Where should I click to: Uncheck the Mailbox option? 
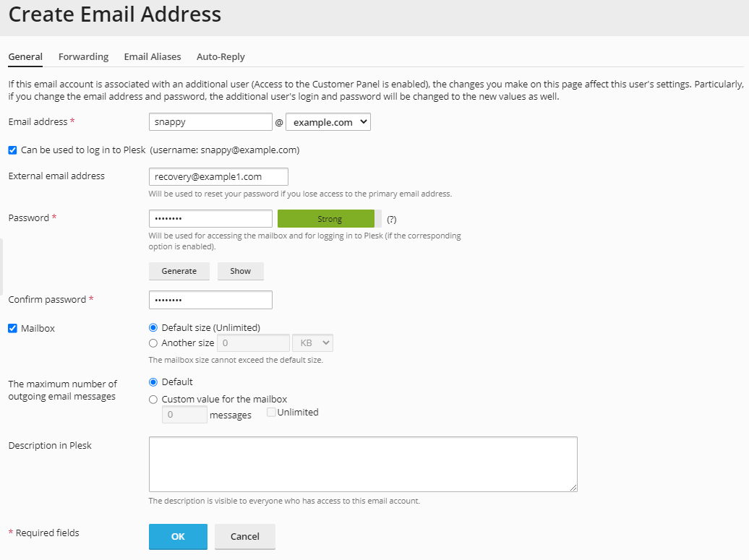point(12,327)
